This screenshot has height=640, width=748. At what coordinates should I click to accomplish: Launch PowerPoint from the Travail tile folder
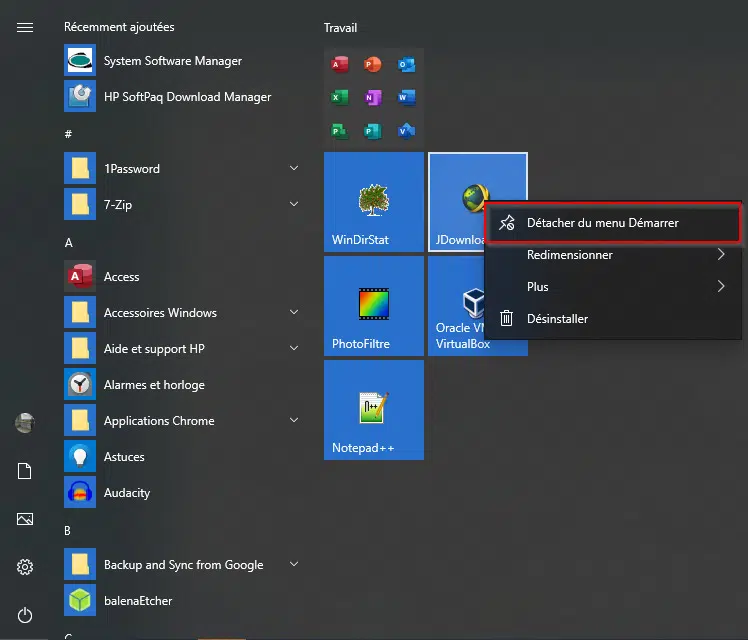coord(373,64)
